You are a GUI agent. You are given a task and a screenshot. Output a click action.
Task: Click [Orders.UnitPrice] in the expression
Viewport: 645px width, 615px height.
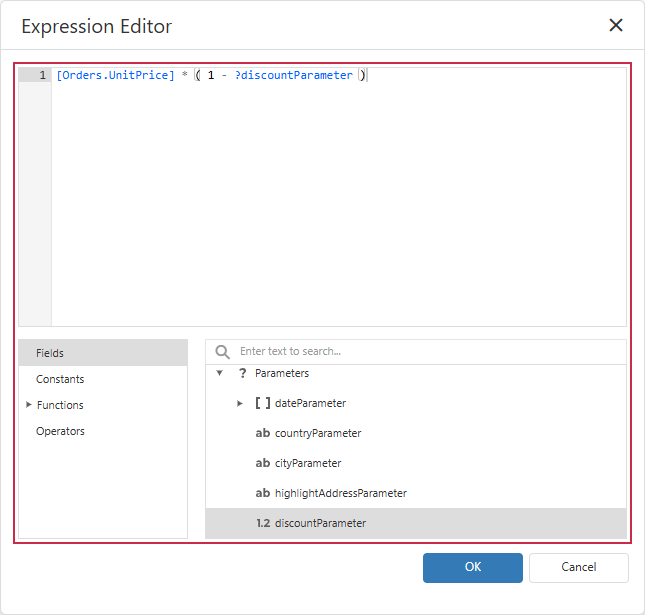(115, 75)
